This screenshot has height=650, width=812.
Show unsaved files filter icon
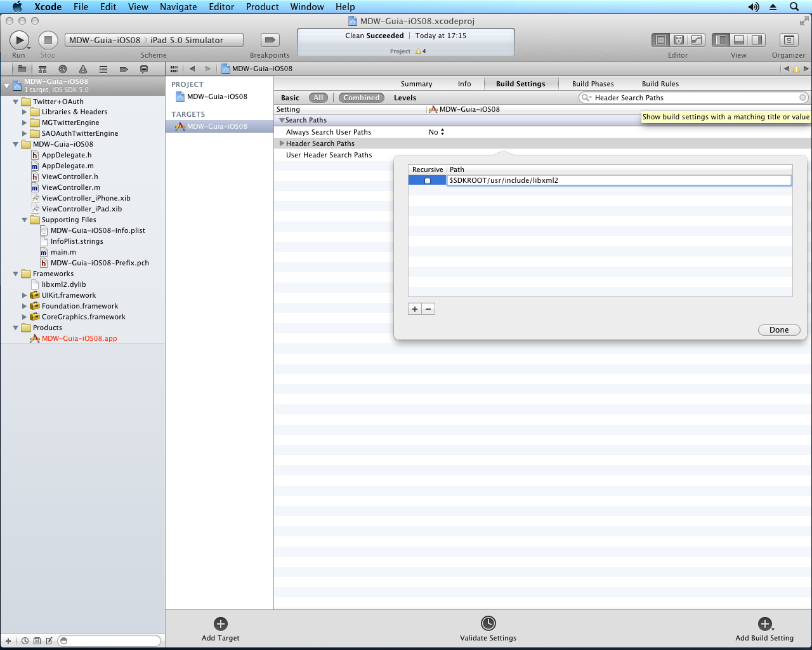pyautogui.click(x=49, y=641)
